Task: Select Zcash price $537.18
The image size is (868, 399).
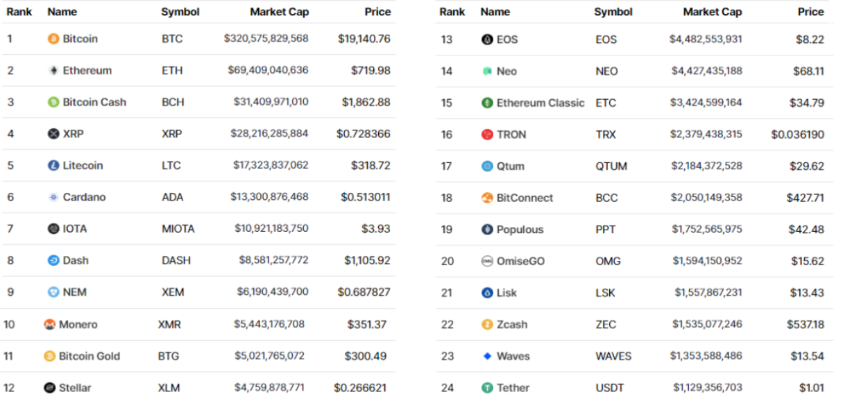Action: pos(806,325)
